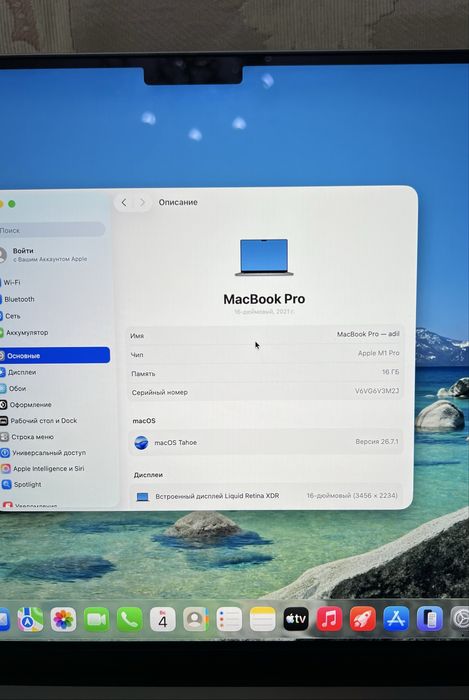Open Wi-Fi settings in sidebar
The width and height of the screenshot is (469, 700).
point(12,283)
